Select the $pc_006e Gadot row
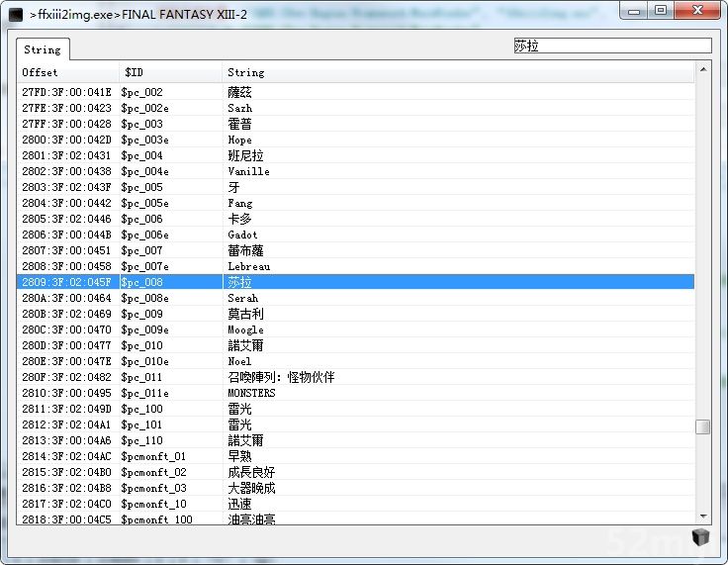Image resolution: width=728 pixels, height=565 pixels. pyautogui.click(x=356, y=235)
